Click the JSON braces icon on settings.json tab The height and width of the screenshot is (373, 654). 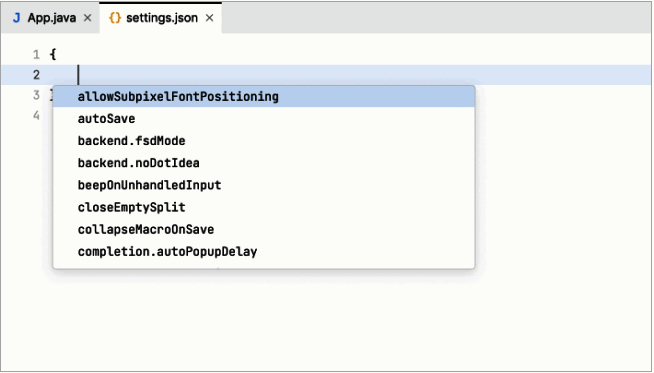[x=115, y=18]
